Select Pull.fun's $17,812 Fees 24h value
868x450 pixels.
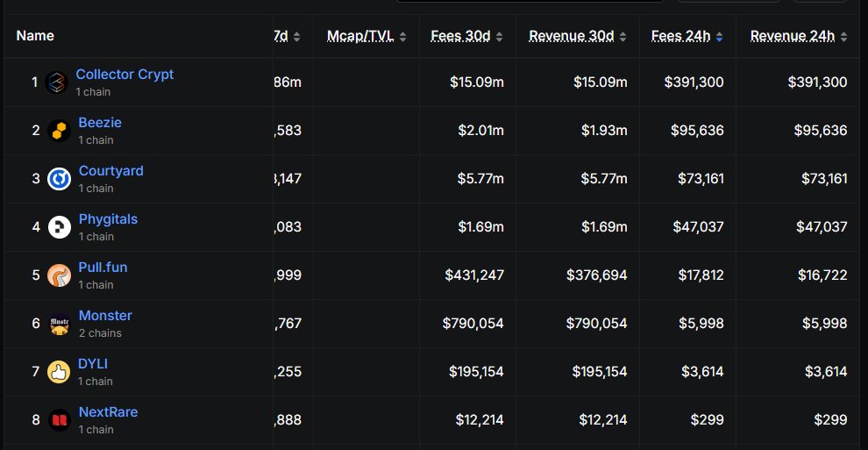[x=701, y=275]
